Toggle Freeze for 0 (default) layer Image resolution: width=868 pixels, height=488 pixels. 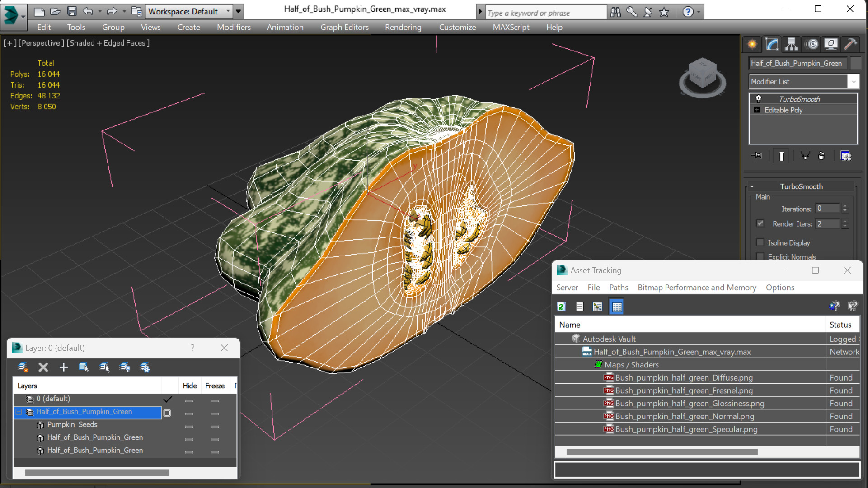215,400
